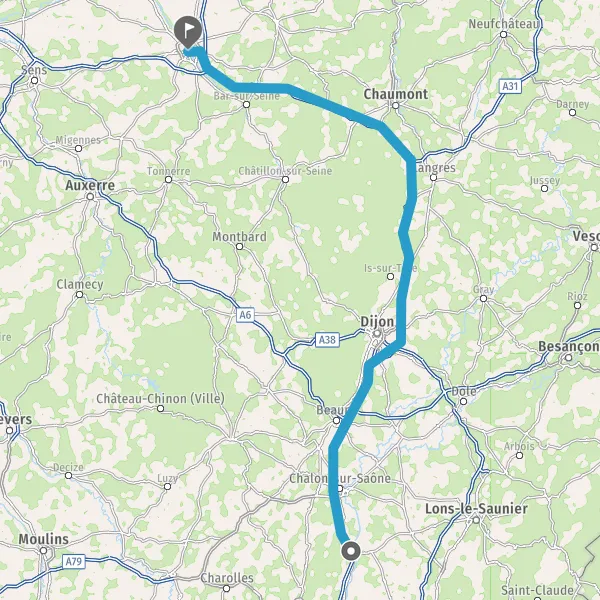Screen dimensions: 600x600
Task: Click the A79 motorway shield
Action: 73,561
